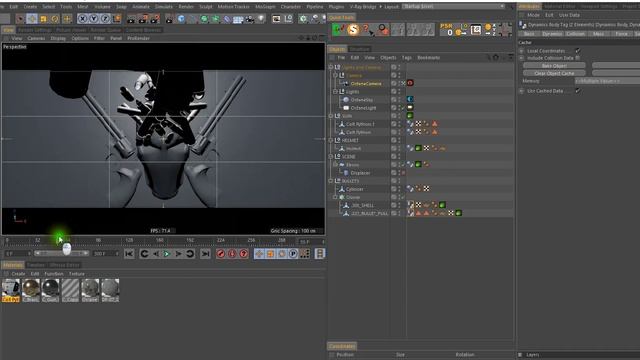Image resolution: width=640 pixels, height=360 pixels.
Task: Click the green Play Forwards button
Action: pyautogui.click(x=167, y=254)
